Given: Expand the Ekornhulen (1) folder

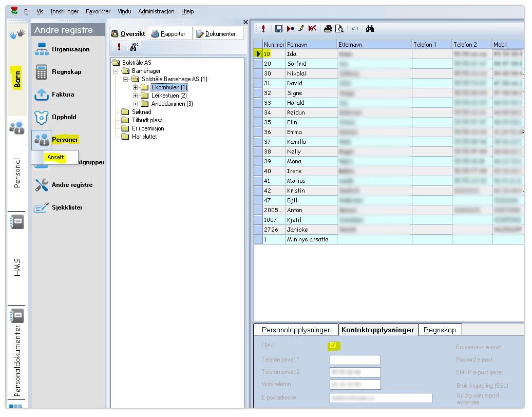Looking at the screenshot, I should pos(135,87).
